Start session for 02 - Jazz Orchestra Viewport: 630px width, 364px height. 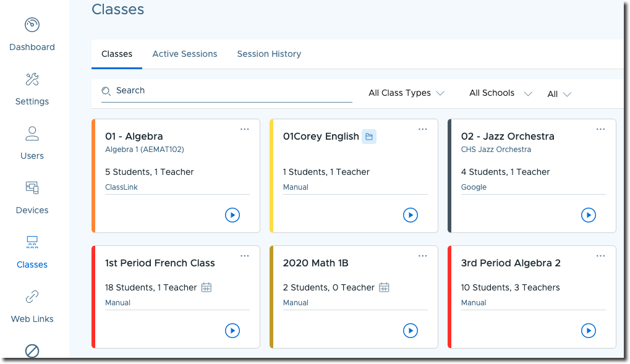pyautogui.click(x=589, y=215)
